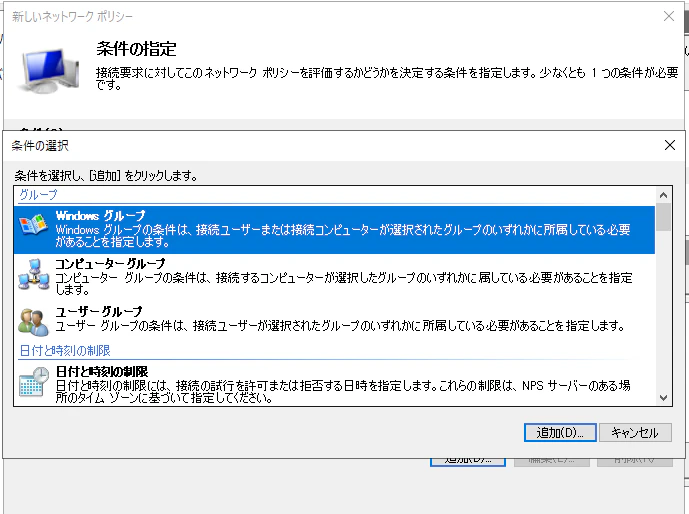The height and width of the screenshot is (514, 689).
Task: Click the Windows グループ description text
Action: [x=343, y=235]
